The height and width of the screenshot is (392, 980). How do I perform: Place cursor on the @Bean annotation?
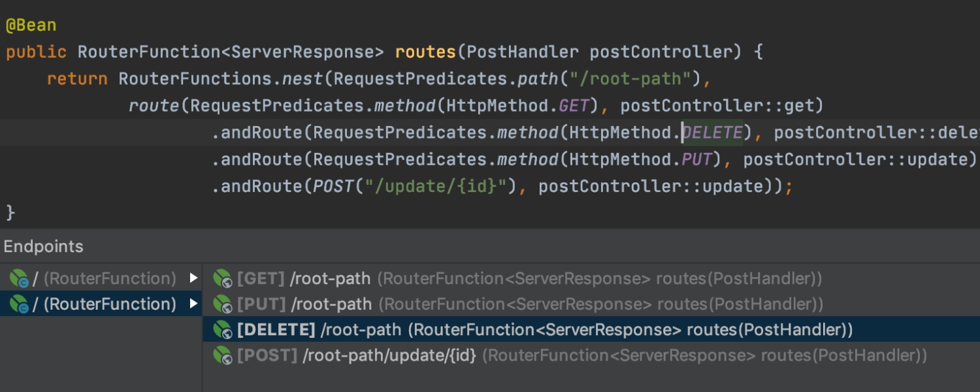coord(31,25)
